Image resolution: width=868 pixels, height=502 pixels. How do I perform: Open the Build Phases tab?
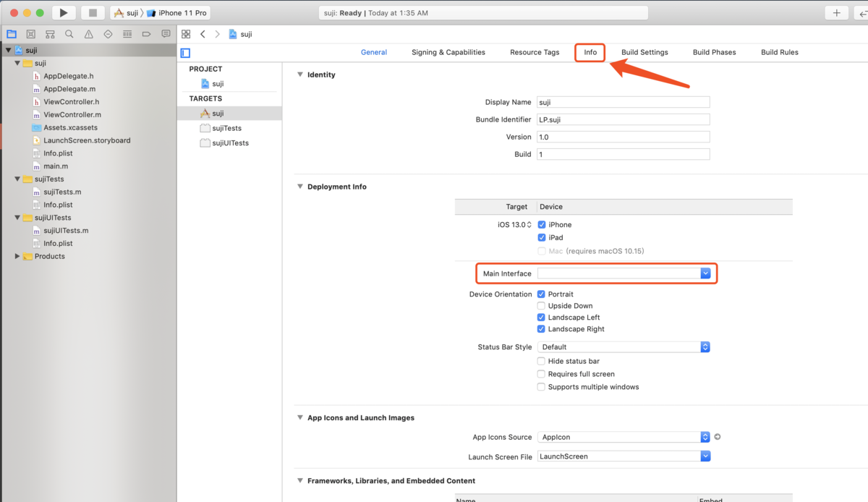(x=714, y=53)
